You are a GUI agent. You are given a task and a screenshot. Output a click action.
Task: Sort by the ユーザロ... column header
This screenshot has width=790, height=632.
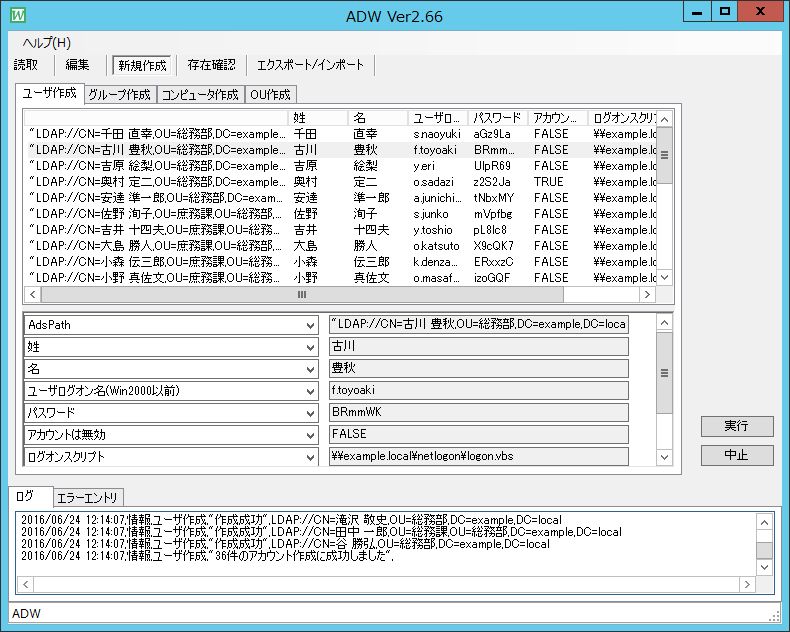(x=437, y=118)
